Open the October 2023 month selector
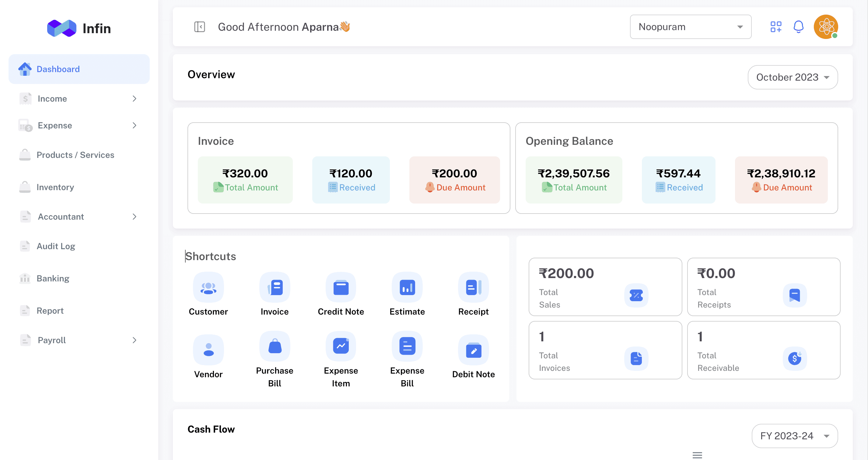The width and height of the screenshot is (868, 460). tap(793, 77)
